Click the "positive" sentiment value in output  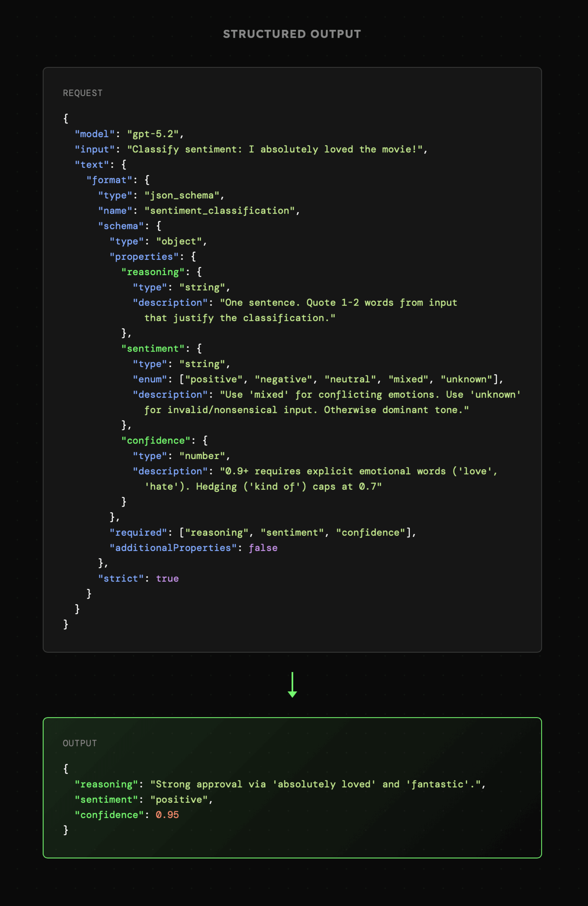[x=178, y=799]
